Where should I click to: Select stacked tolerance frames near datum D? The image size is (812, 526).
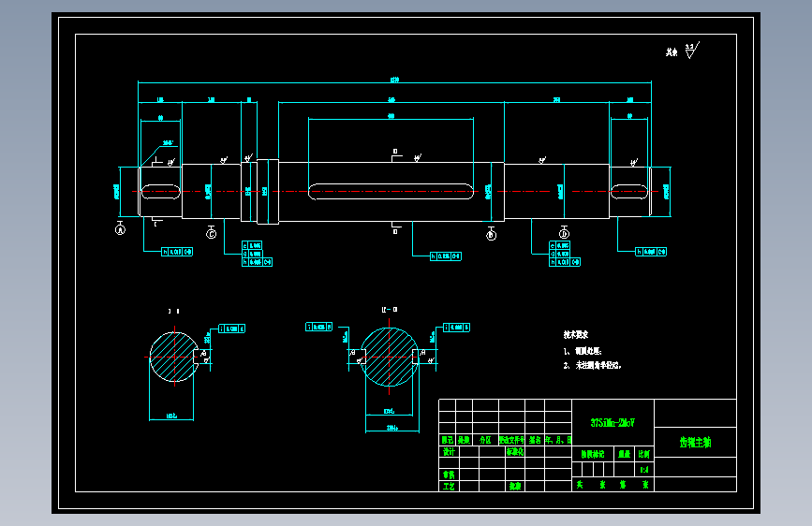point(565,254)
